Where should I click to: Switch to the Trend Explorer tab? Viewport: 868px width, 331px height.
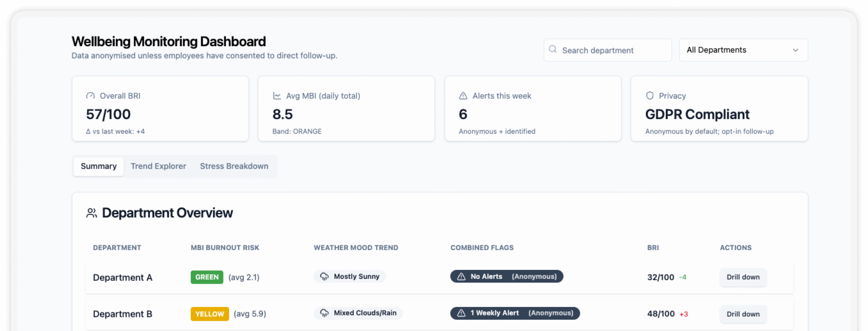pos(158,166)
